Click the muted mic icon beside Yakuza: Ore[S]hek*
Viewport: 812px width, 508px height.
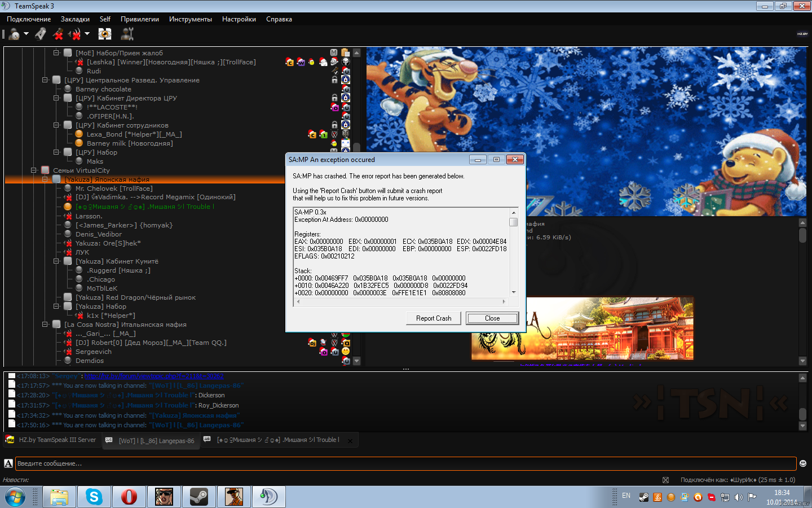click(x=68, y=243)
